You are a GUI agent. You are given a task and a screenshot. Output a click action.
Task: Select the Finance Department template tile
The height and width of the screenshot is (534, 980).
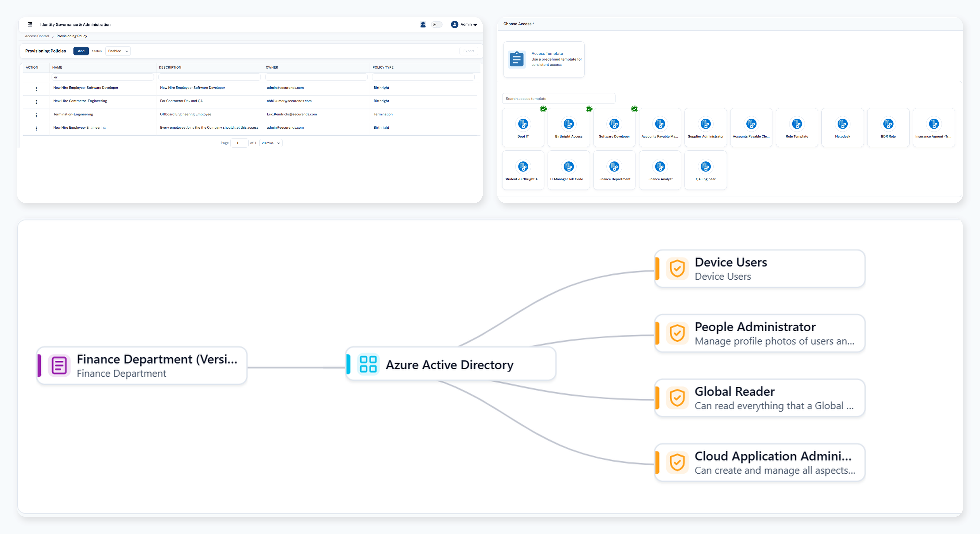click(614, 170)
